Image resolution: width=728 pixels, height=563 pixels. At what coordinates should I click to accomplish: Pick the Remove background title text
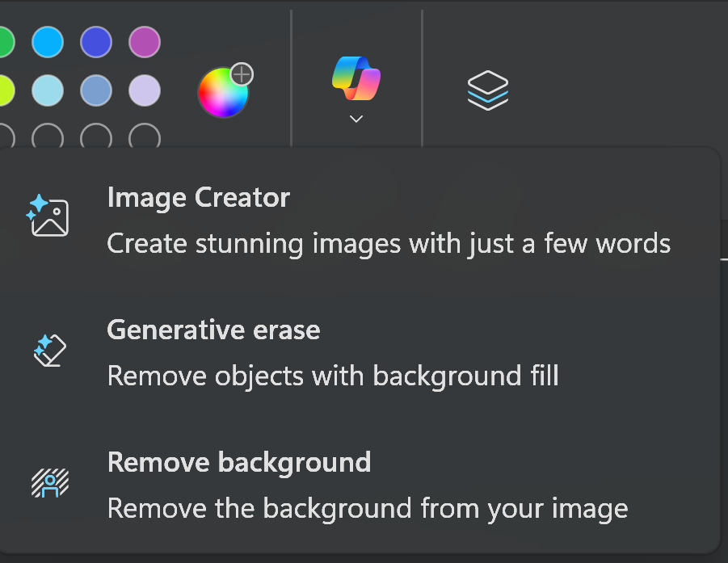pos(238,462)
